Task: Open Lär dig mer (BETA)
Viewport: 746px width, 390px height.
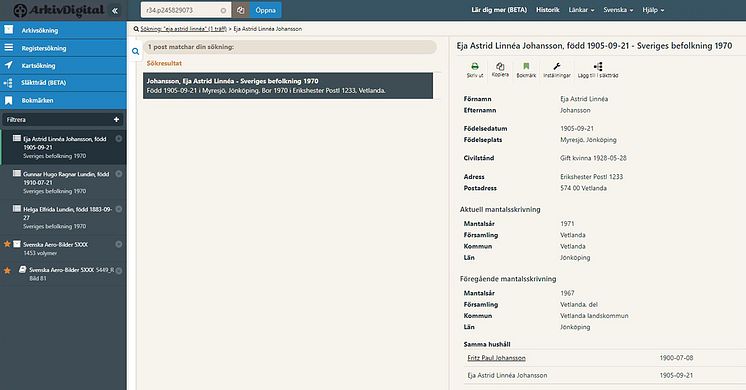Action: coord(499,10)
